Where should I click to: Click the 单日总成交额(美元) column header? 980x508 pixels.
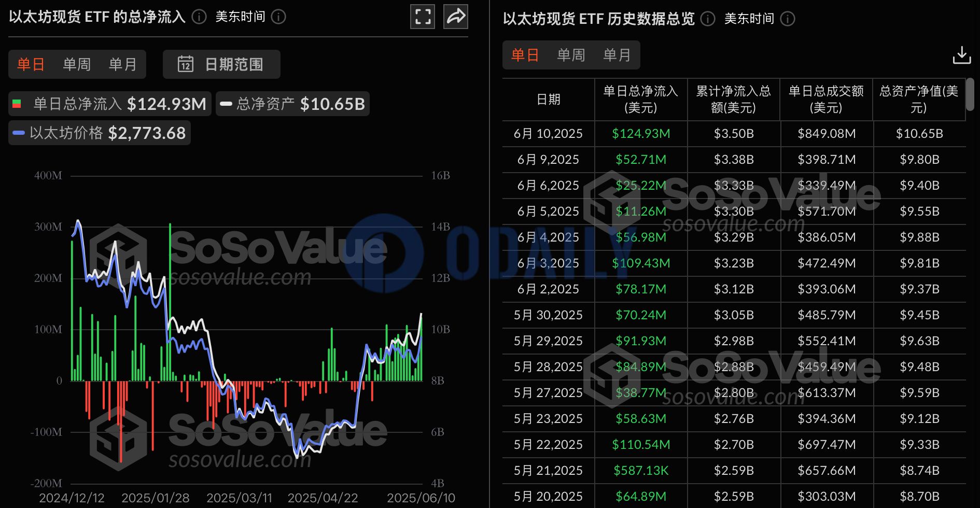click(x=827, y=100)
